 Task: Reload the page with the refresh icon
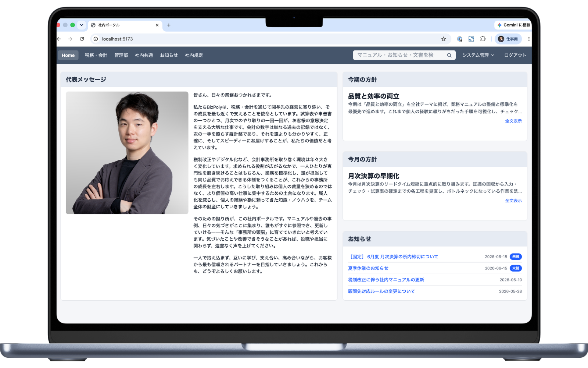[82, 39]
